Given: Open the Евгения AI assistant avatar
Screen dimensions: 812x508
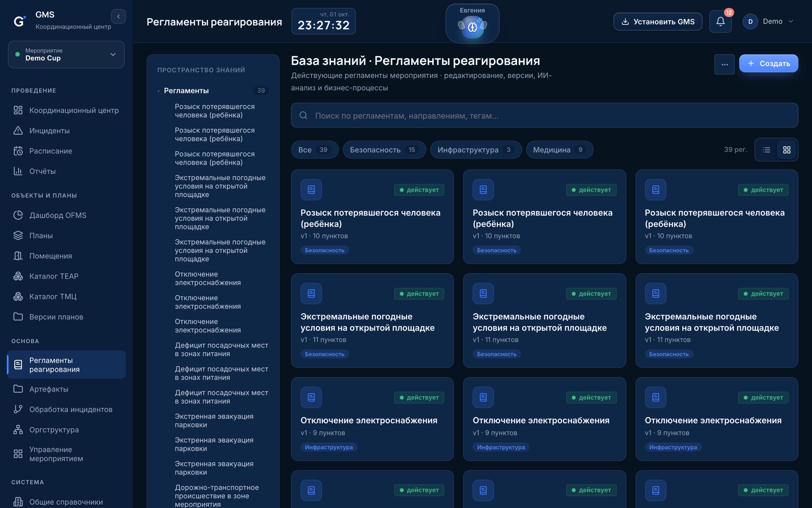Looking at the screenshot, I should [472, 24].
